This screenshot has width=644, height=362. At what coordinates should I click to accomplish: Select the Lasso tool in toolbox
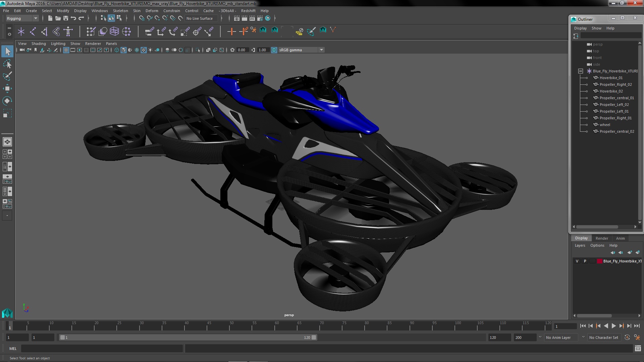[x=7, y=64]
